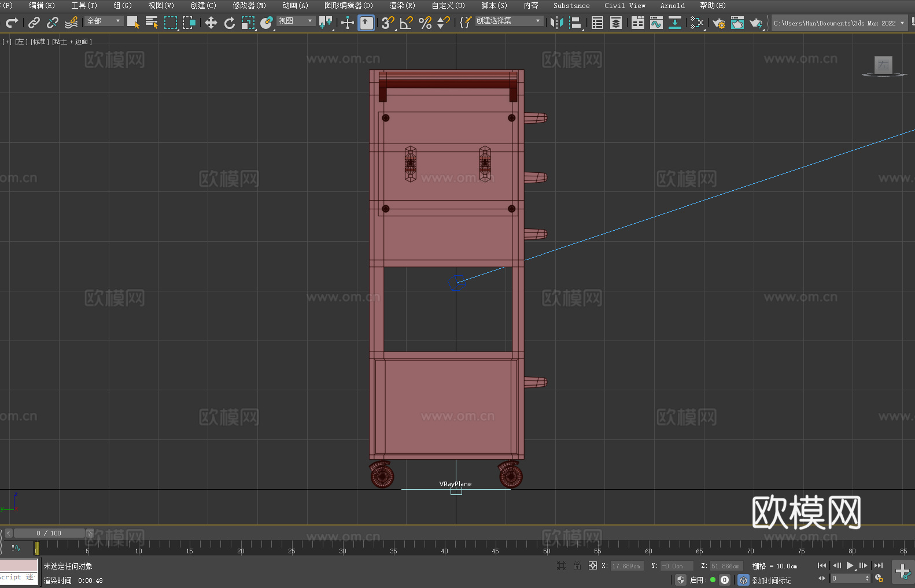Toggle Absolute/Offset transform mode icon
Viewport: 915px width, 588px height.
click(593, 565)
